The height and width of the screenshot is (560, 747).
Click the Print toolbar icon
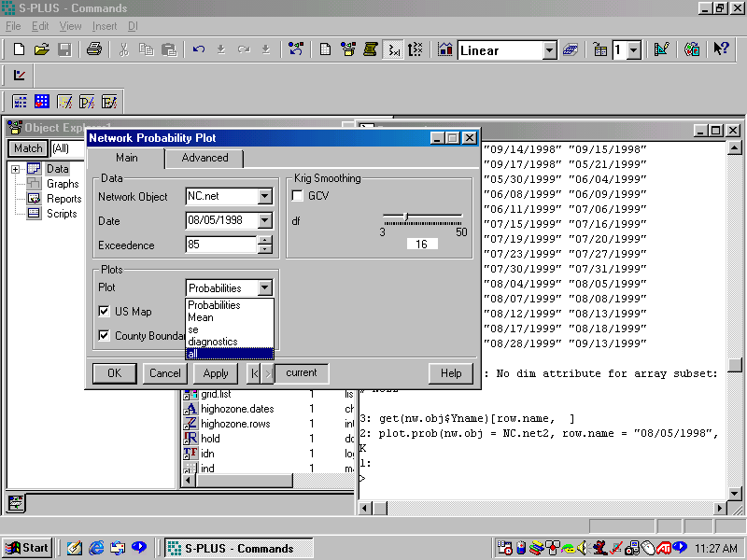pyautogui.click(x=94, y=49)
